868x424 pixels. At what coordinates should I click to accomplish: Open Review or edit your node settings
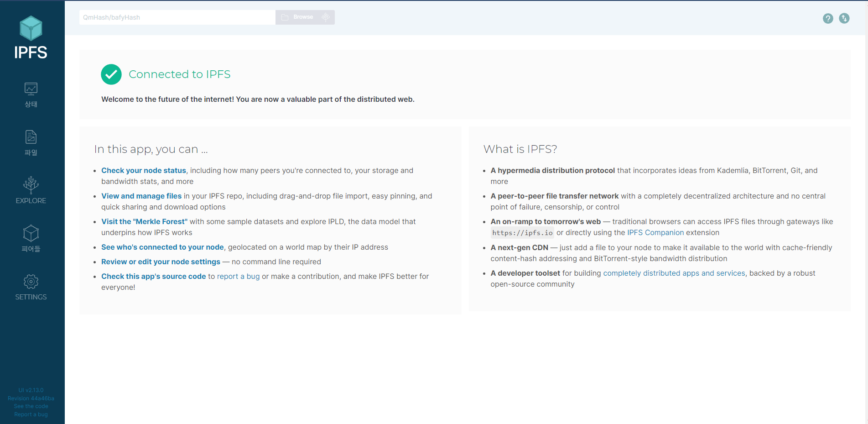pos(161,262)
